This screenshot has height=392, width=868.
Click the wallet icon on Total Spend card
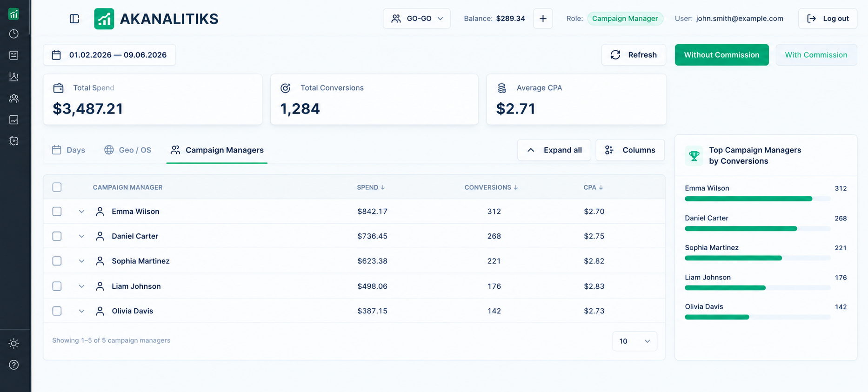59,88
